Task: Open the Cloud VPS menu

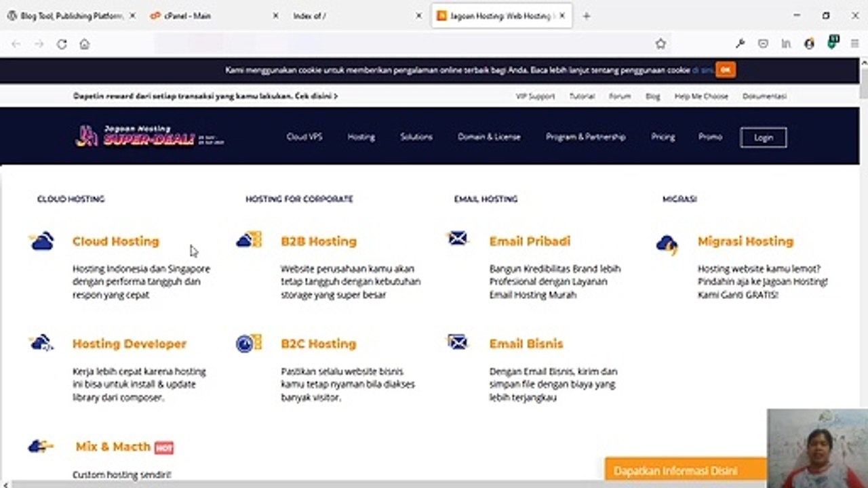Action: click(304, 137)
